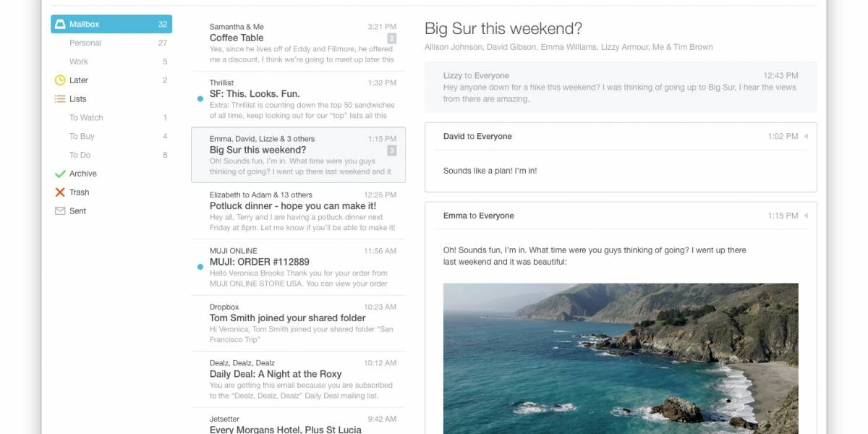The height and width of the screenshot is (434, 868).
Task: Click unread dot on Thrillist email
Action: click(x=200, y=98)
